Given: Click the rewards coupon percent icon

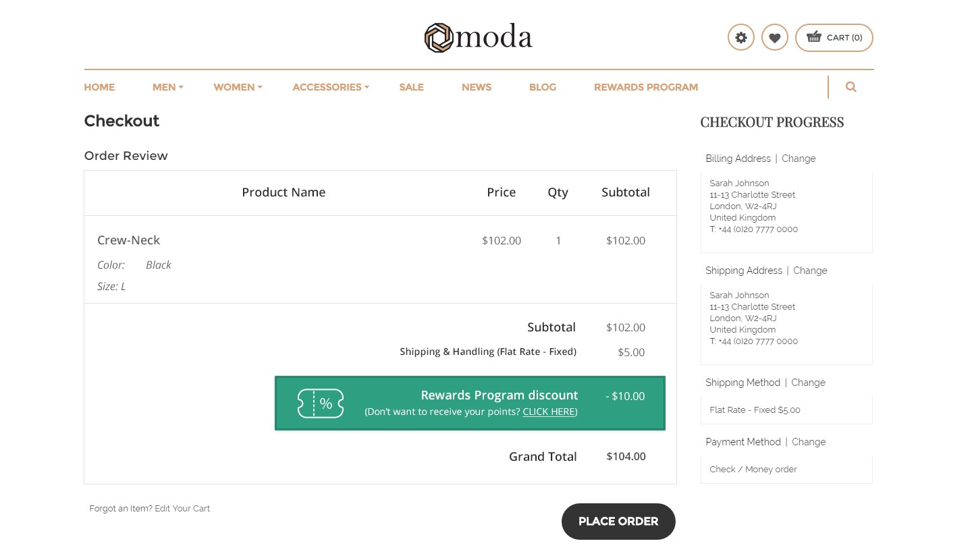Looking at the screenshot, I should 321,403.
